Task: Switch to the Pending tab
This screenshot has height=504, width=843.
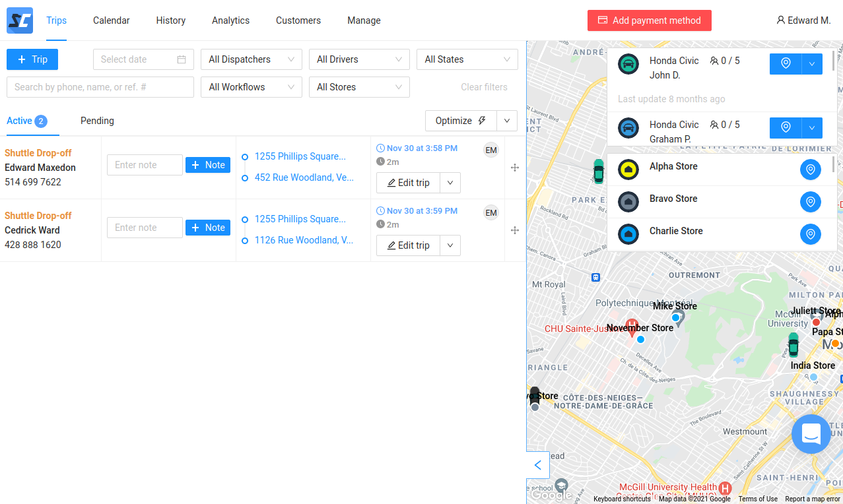Action: 96,121
